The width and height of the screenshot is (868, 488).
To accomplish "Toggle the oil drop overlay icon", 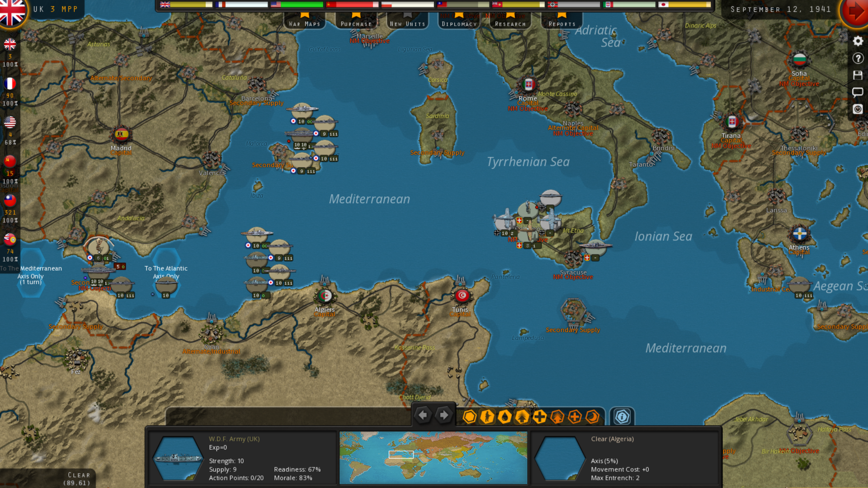I will [x=505, y=417].
